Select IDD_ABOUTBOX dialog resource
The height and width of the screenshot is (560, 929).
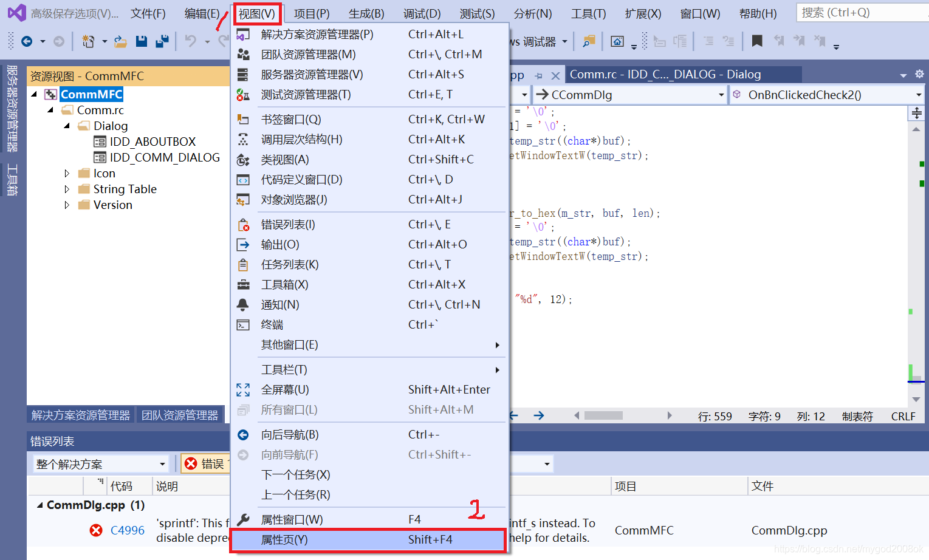pos(153,142)
